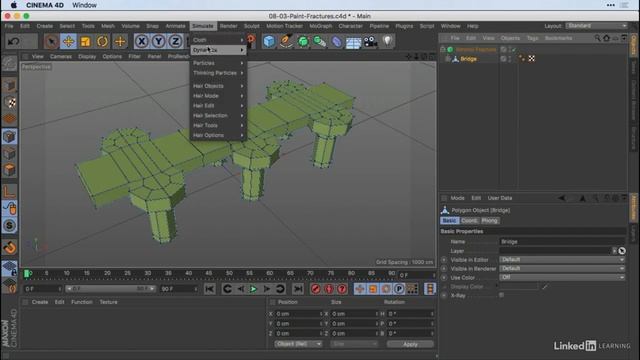This screenshot has width=640, height=360.
Task: Add a Cube primitive object
Action: point(269,41)
